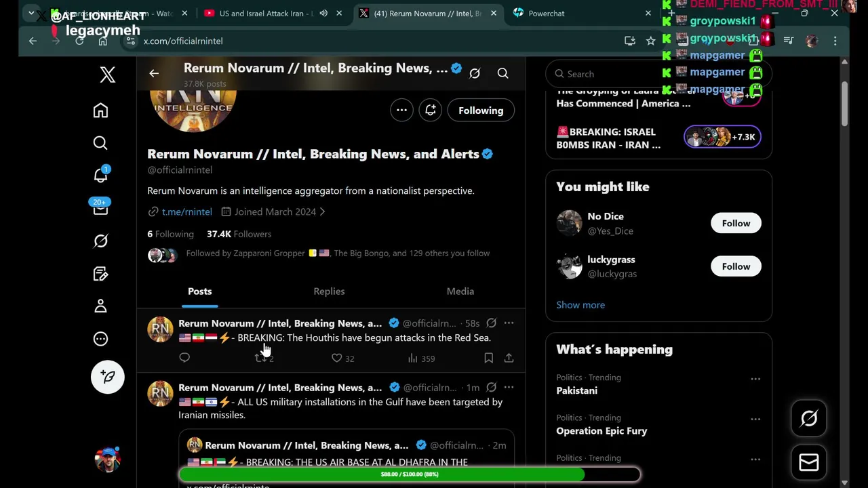Click Rerum Novarum profile avatar picture
This screenshot has height=488, width=868.
coord(193,108)
